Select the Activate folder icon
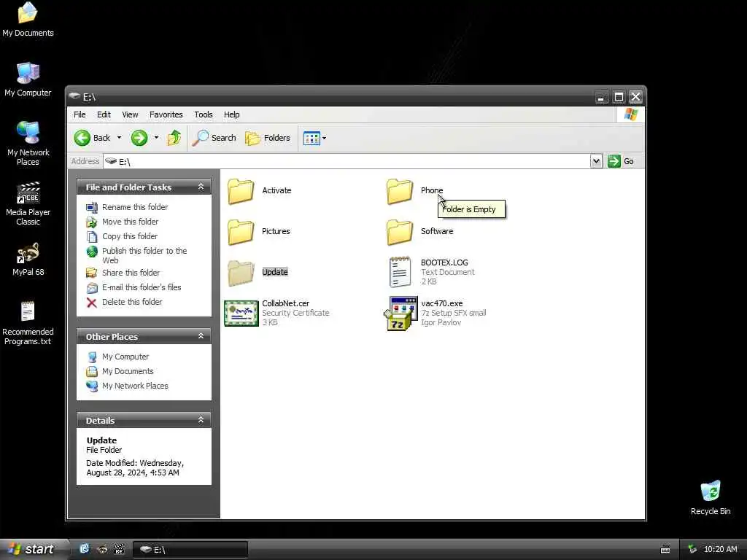747x560 pixels. point(241,192)
